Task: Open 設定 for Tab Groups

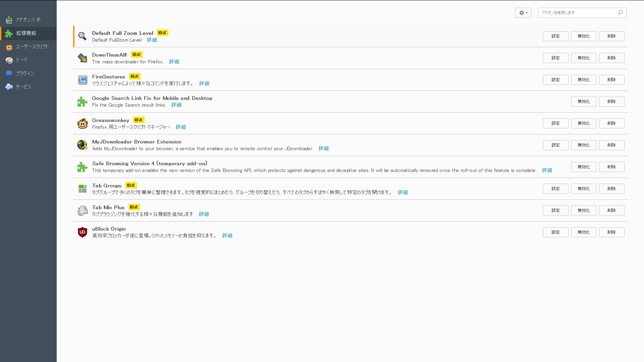Action: pyautogui.click(x=555, y=189)
